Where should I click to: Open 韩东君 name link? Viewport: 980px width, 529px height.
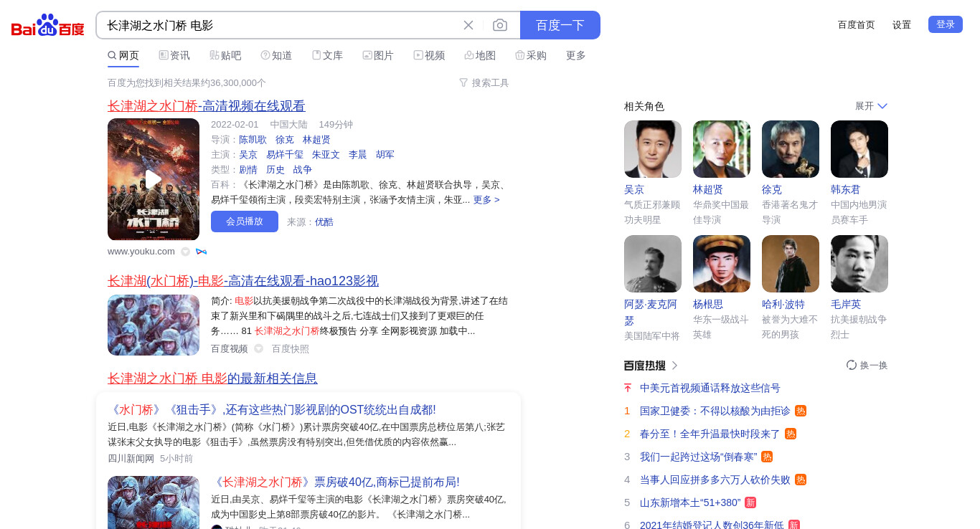tap(845, 190)
